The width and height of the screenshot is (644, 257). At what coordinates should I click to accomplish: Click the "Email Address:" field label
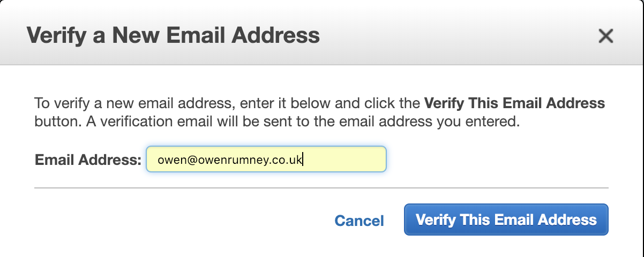[88, 160]
